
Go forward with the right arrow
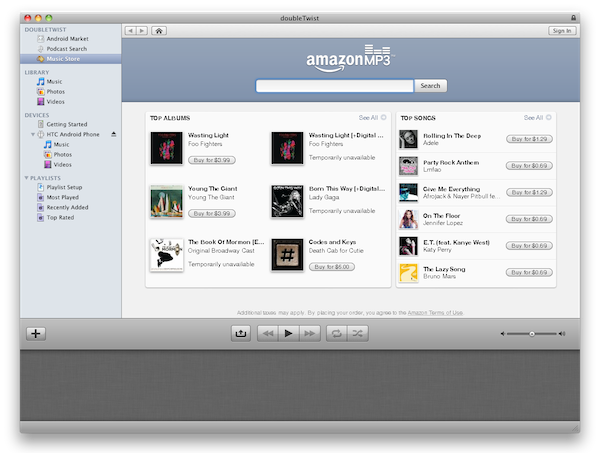pos(142,31)
